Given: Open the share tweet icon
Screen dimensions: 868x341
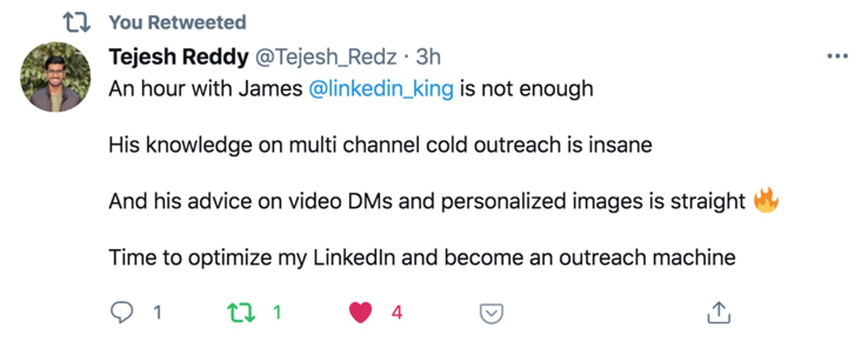Looking at the screenshot, I should (x=719, y=313).
